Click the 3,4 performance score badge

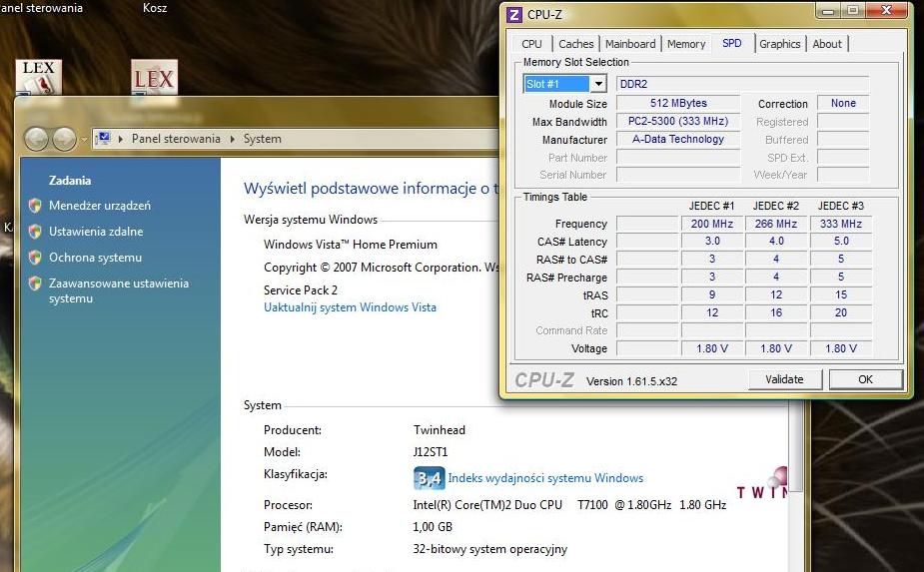coord(429,478)
